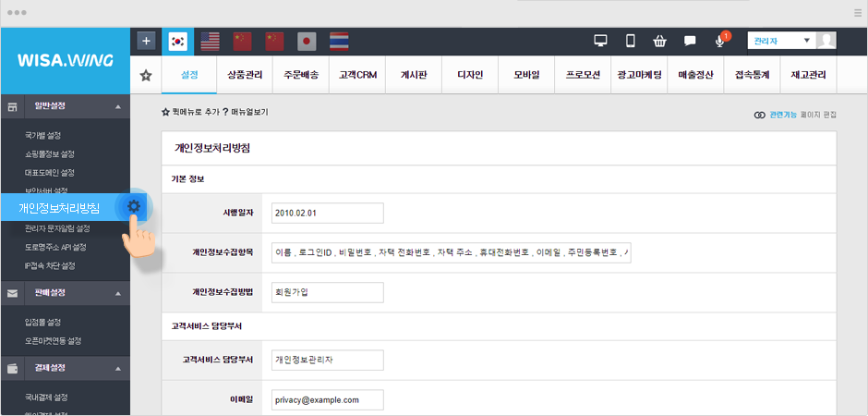The width and height of the screenshot is (868, 416).
Task: Open the 재고관리 tab
Action: pos(809,75)
